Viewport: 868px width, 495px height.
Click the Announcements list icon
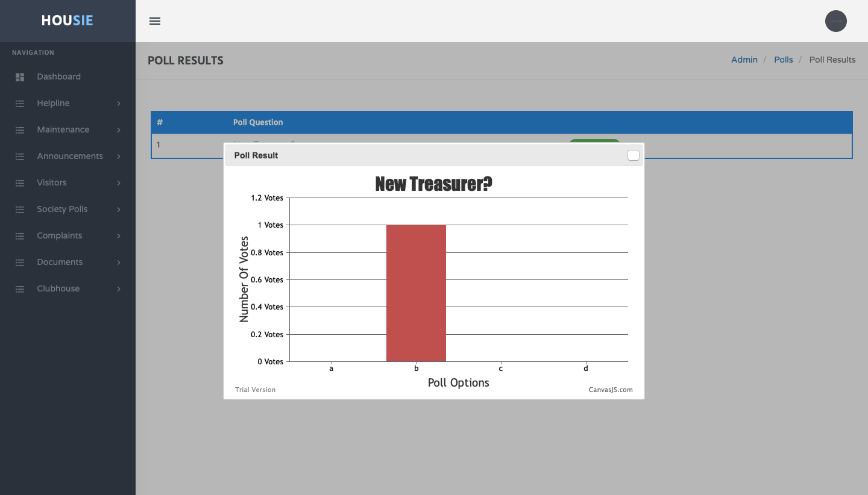coord(20,157)
